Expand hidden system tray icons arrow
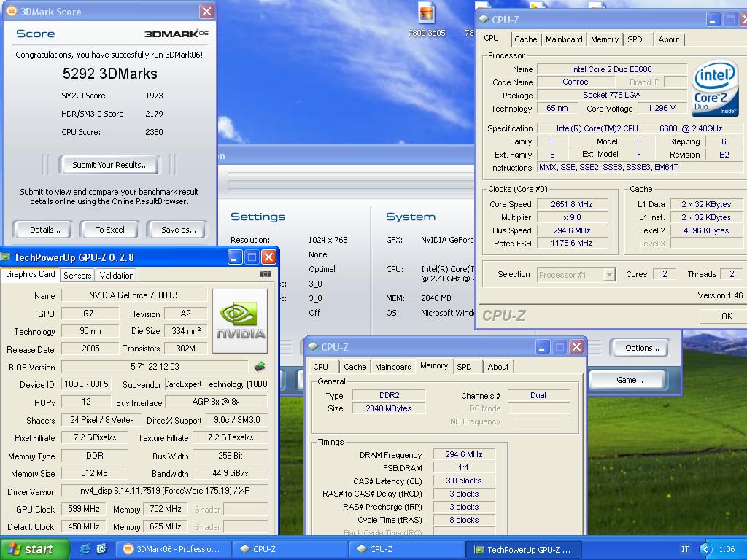Viewport: 747px width, 560px height. pos(705,549)
